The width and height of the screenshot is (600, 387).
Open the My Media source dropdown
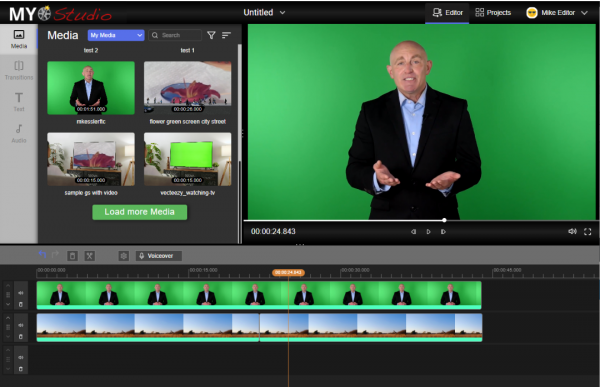[116, 35]
